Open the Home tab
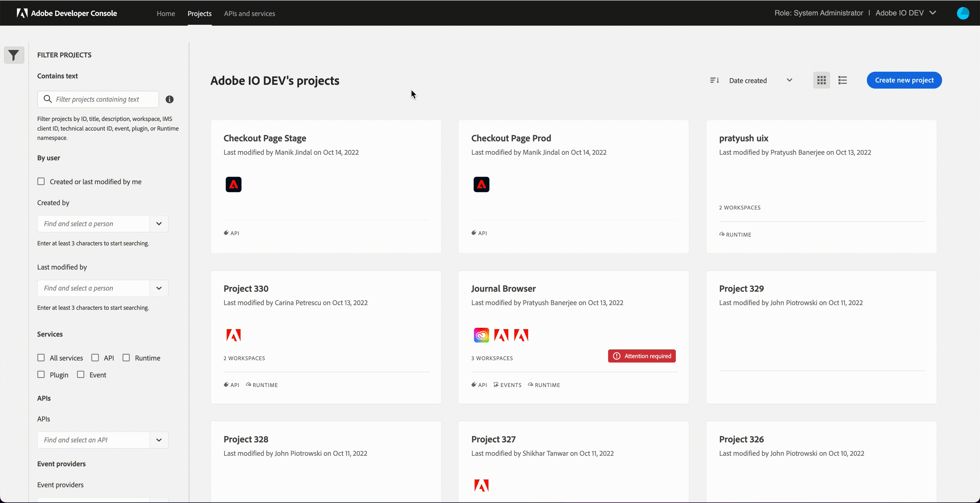This screenshot has height=503, width=980. [165, 13]
